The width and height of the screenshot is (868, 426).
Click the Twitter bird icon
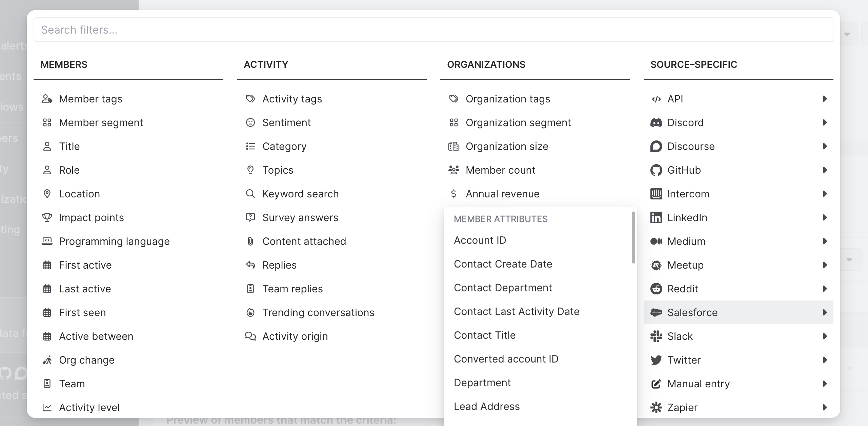(x=656, y=360)
